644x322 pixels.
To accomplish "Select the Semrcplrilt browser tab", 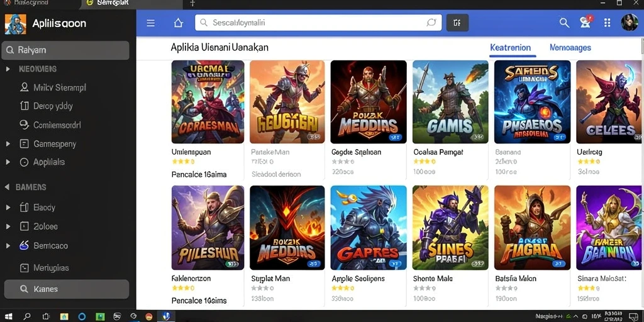I will 131,3.
